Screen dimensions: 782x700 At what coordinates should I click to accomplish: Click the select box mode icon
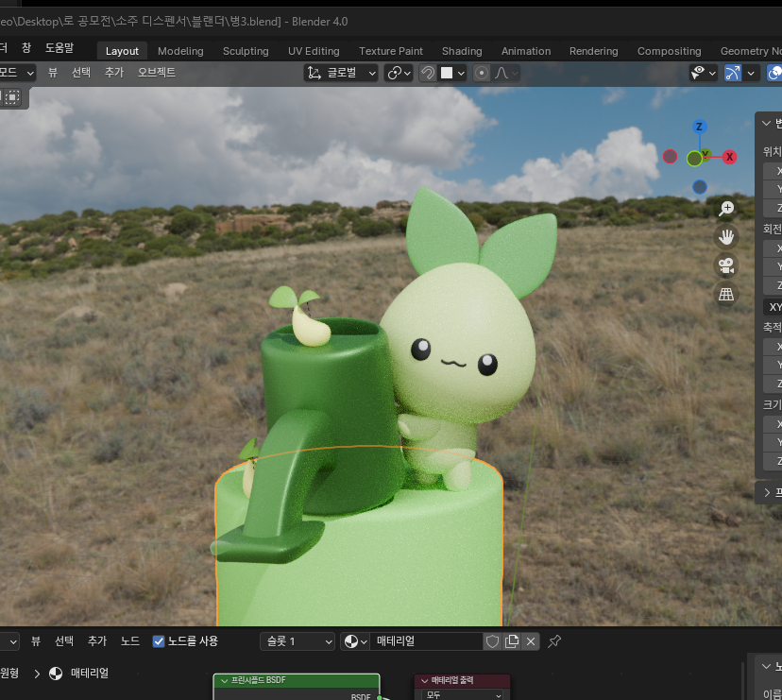[x=12, y=96]
